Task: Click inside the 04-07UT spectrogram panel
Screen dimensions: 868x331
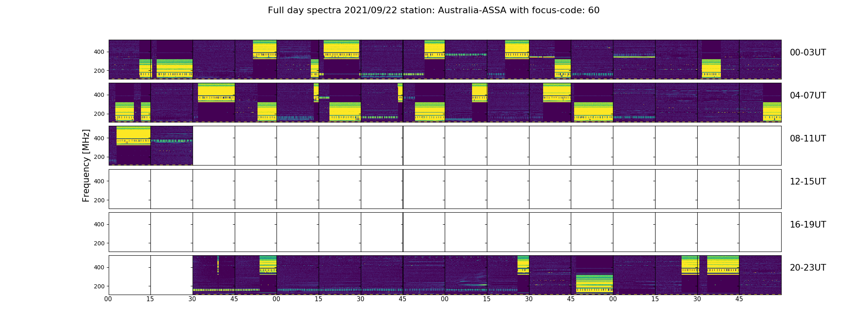Action: click(x=445, y=103)
